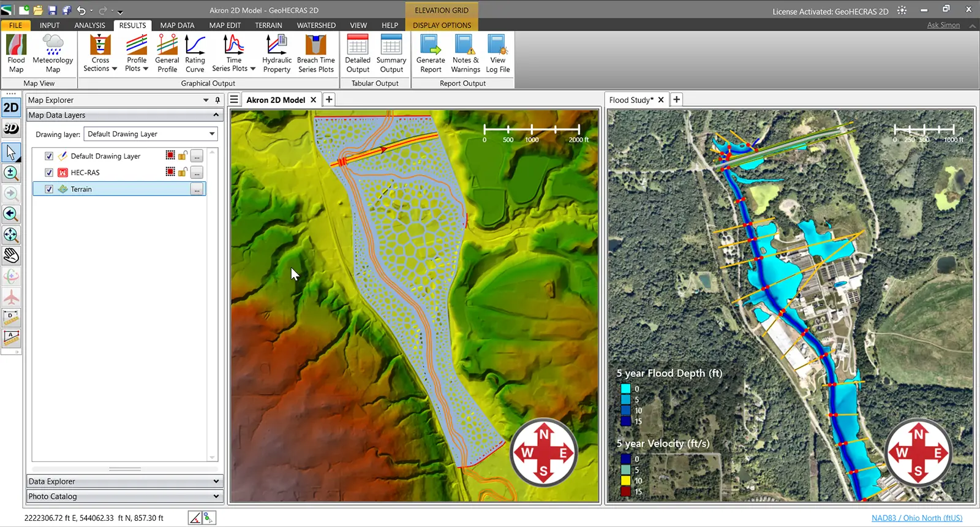Click the Ask Simon link

[943, 25]
